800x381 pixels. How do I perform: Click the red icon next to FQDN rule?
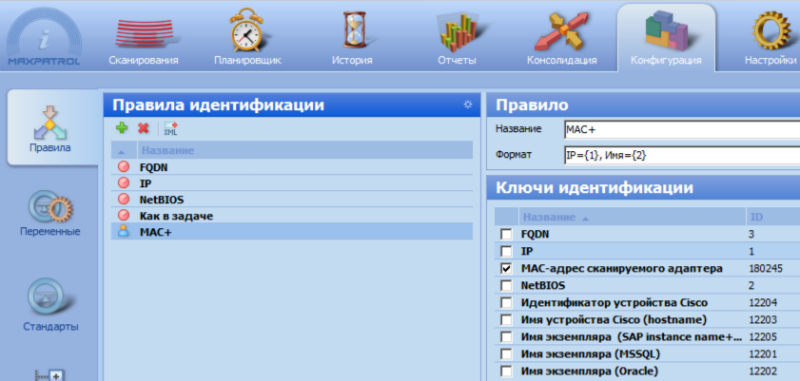123,167
